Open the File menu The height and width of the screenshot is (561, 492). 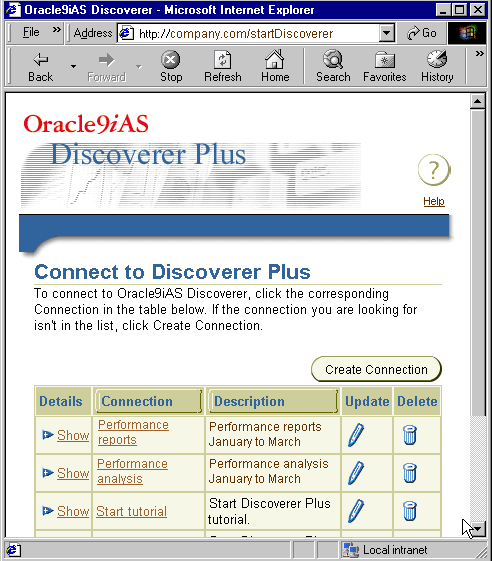coord(31,33)
